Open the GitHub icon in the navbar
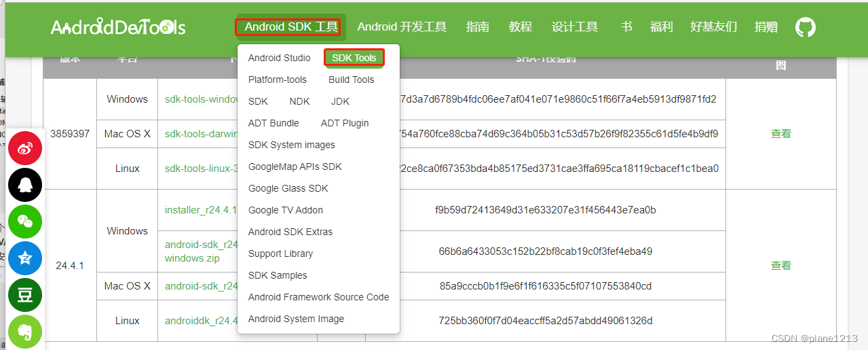Screen dimensions: 868x350 [805, 27]
